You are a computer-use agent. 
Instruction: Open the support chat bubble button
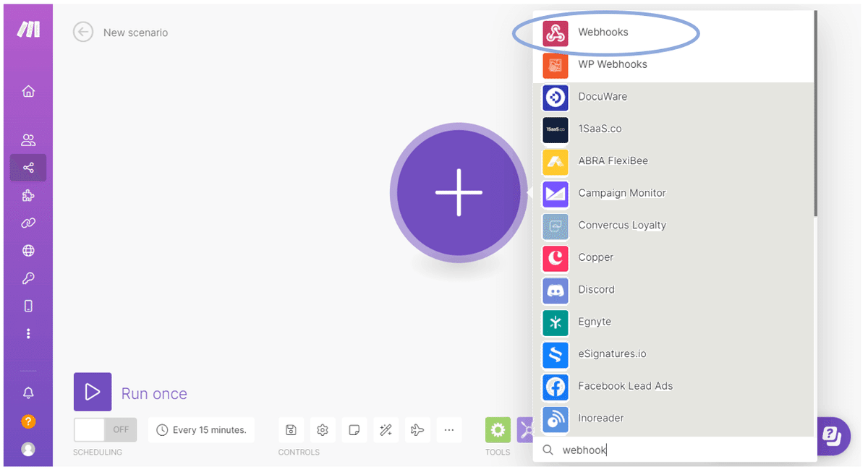point(832,436)
